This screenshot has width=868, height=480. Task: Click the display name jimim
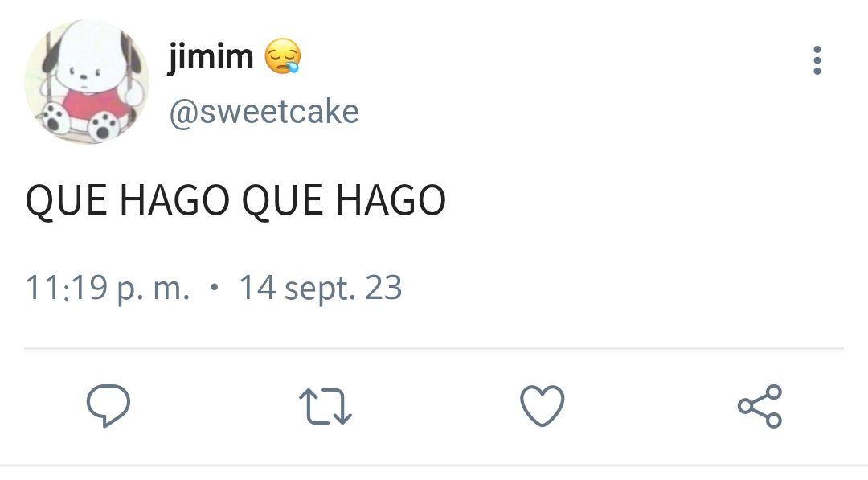pyautogui.click(x=211, y=56)
